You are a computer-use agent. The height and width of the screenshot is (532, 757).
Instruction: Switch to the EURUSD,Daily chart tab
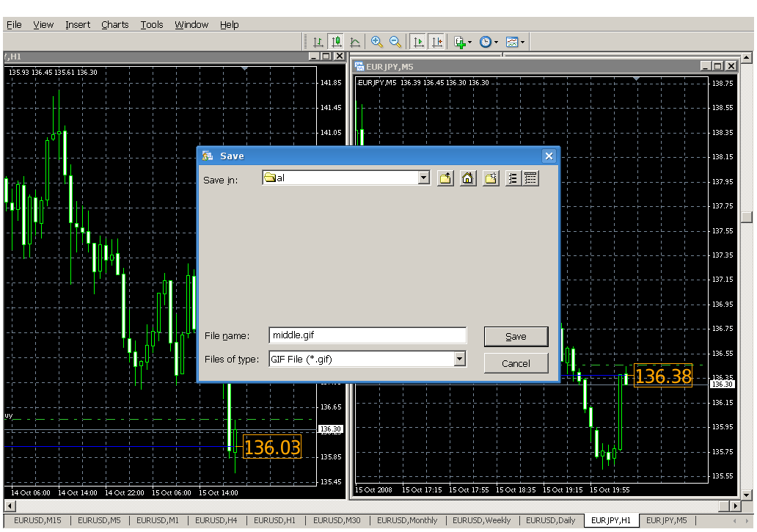point(550,520)
